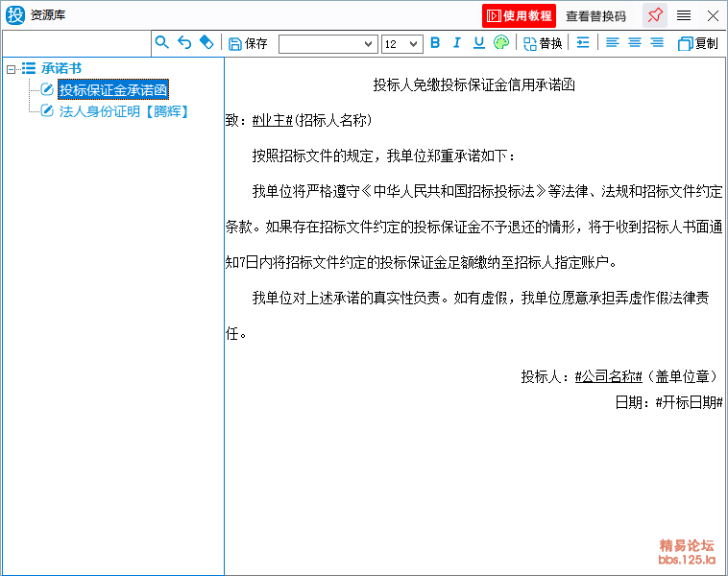The height and width of the screenshot is (576, 728).
Task: Select 法人身份证明【腾辉】 tree item
Action: point(124,111)
